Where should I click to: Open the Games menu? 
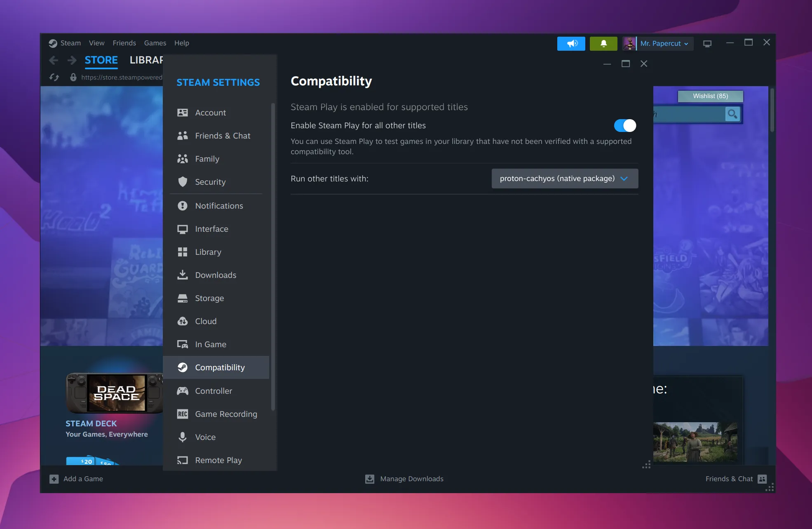tap(155, 43)
